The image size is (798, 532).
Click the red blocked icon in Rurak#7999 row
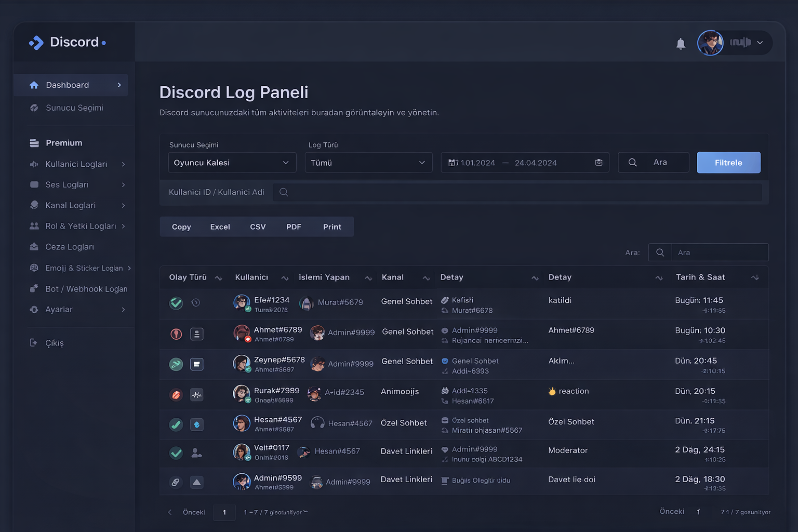176,395
